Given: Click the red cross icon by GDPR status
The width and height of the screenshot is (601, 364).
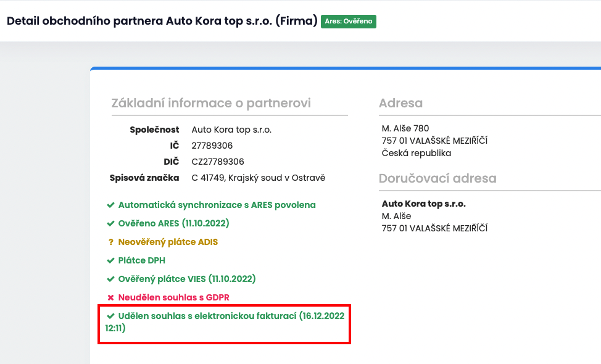Looking at the screenshot, I should point(110,297).
